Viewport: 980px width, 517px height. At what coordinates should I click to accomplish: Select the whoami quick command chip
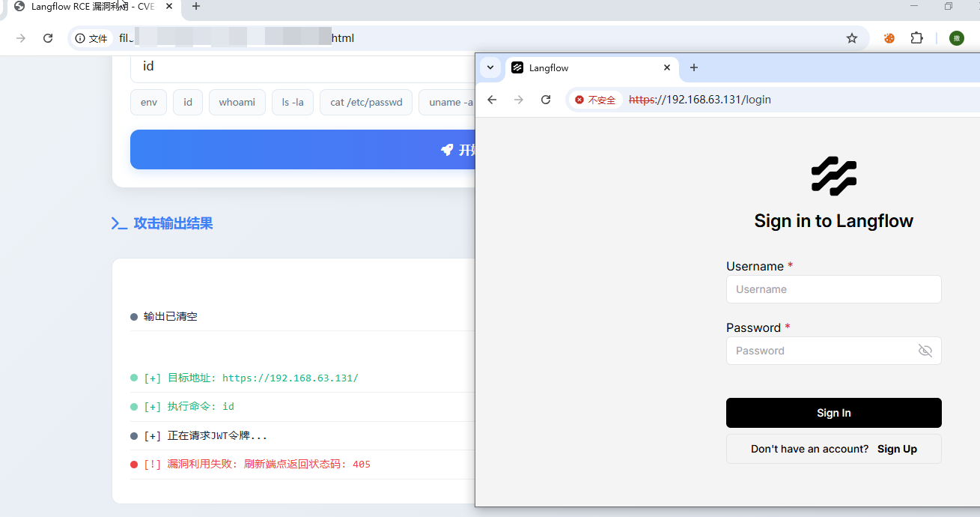tap(237, 102)
